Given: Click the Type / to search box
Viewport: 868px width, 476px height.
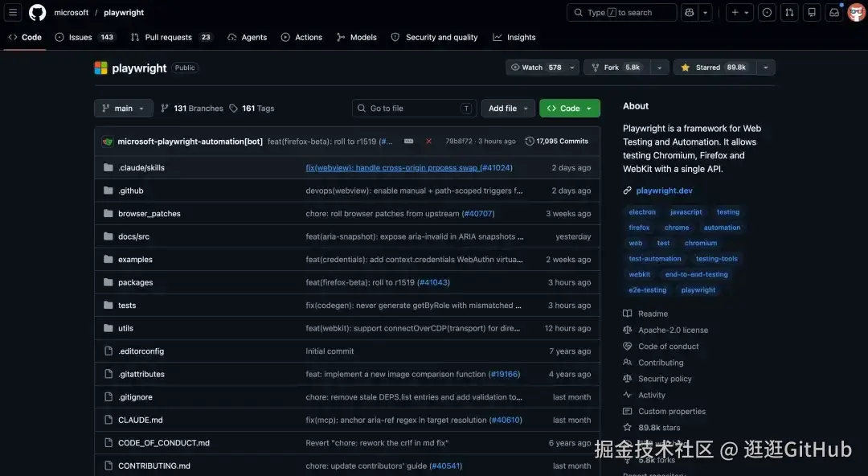Looking at the screenshot, I should click(x=621, y=12).
